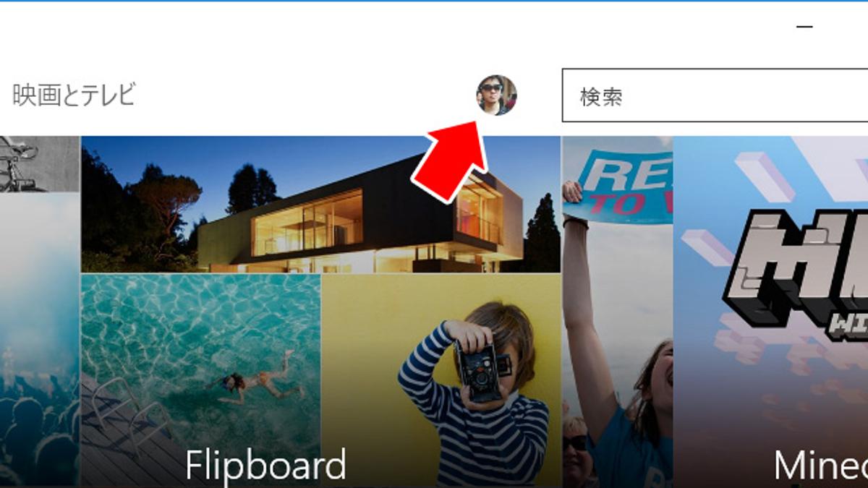Image resolution: width=868 pixels, height=488 pixels.
Task: Open the modern house photo tile
Action: (321, 205)
